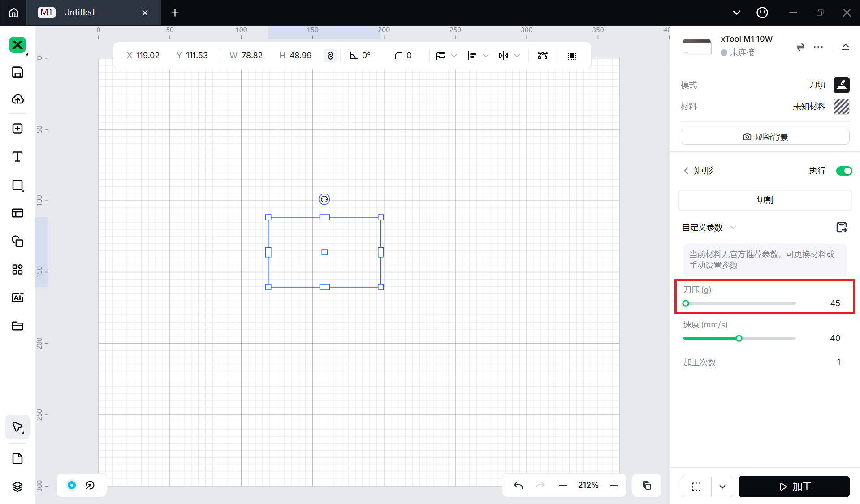This screenshot has width=860, height=504.
Task: Switch to the Untitled project tab
Action: [x=79, y=13]
